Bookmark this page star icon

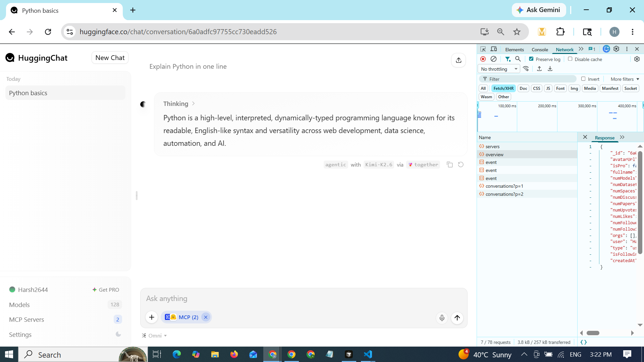coord(517,32)
